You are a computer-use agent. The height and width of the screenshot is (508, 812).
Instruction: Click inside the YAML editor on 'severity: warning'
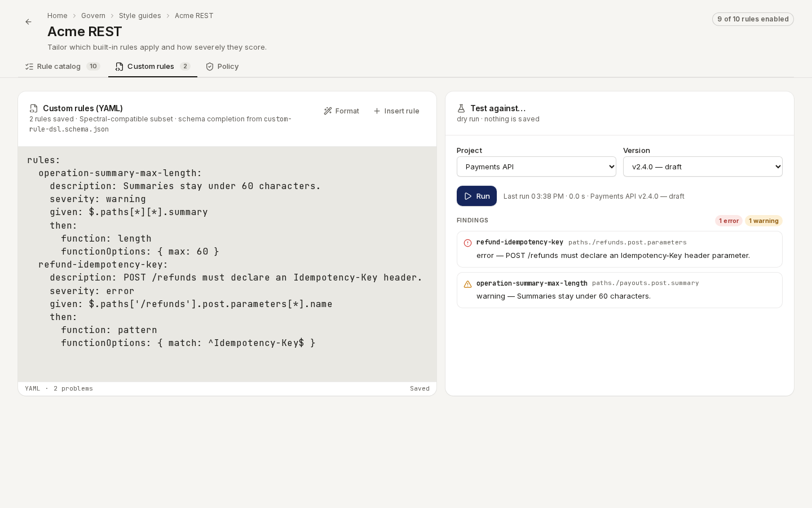coord(98,199)
